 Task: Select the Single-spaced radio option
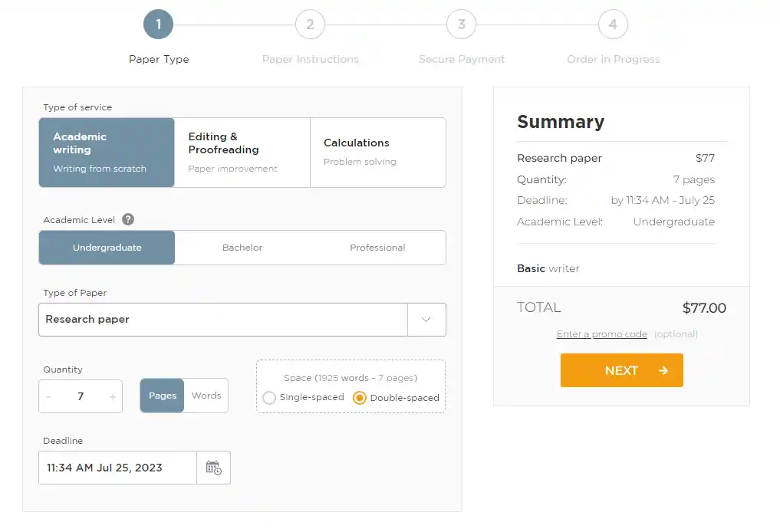[269, 398]
